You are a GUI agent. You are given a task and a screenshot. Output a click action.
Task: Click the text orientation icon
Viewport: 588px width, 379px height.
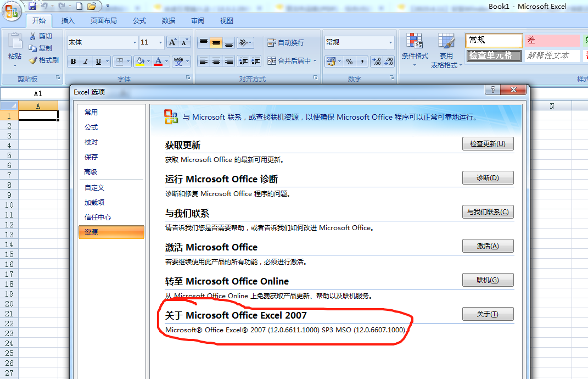(x=243, y=42)
